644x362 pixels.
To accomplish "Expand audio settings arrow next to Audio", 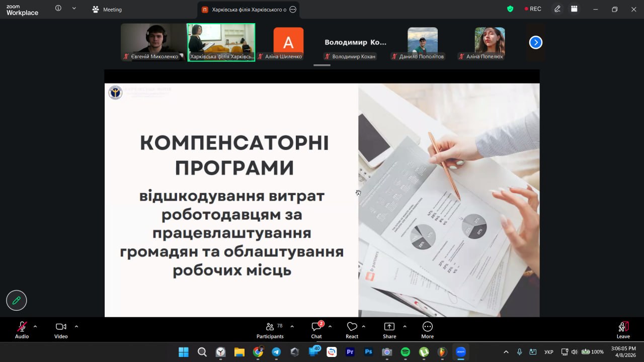I will pos(35,326).
